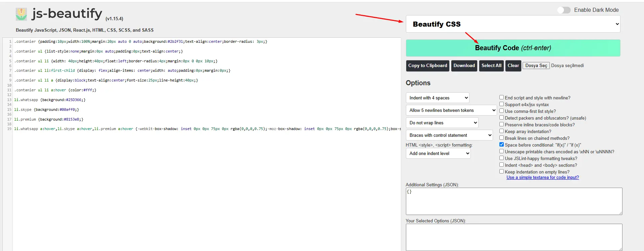Click the .contanier ul li a:hover code line

tap(55, 90)
